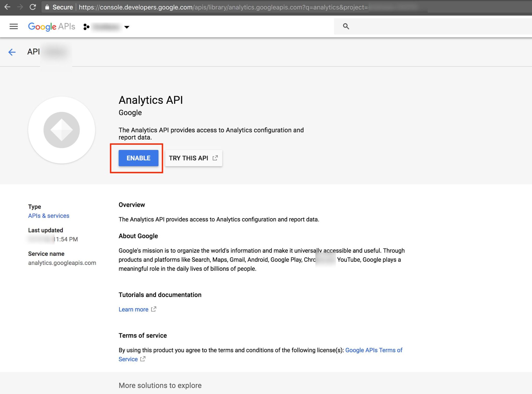Click the Google publisher name
Viewport: 532px width, 394px height.
point(130,113)
